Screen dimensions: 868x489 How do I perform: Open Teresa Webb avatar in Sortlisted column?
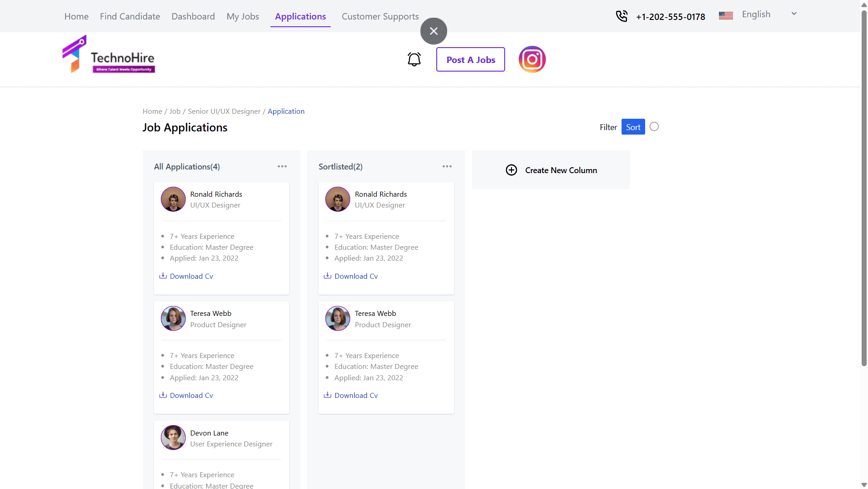click(338, 318)
